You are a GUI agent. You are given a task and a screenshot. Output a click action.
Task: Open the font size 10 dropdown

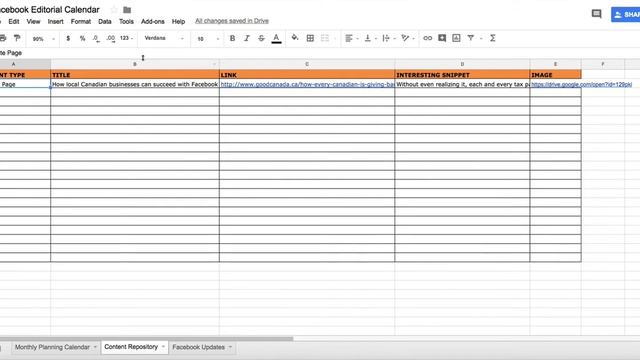click(208, 38)
